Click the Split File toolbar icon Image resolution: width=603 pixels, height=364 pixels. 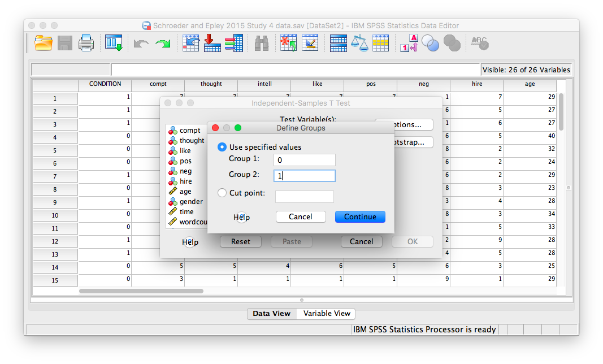click(339, 43)
